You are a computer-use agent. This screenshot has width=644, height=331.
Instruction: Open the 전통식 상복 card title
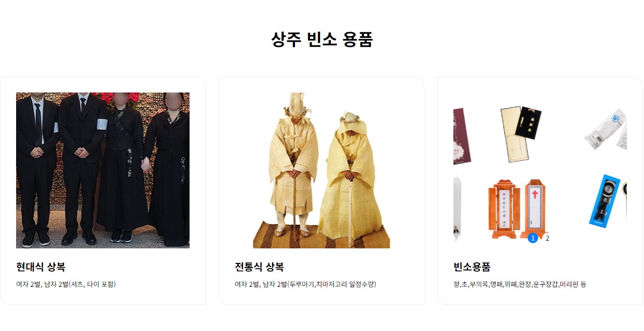tap(259, 267)
